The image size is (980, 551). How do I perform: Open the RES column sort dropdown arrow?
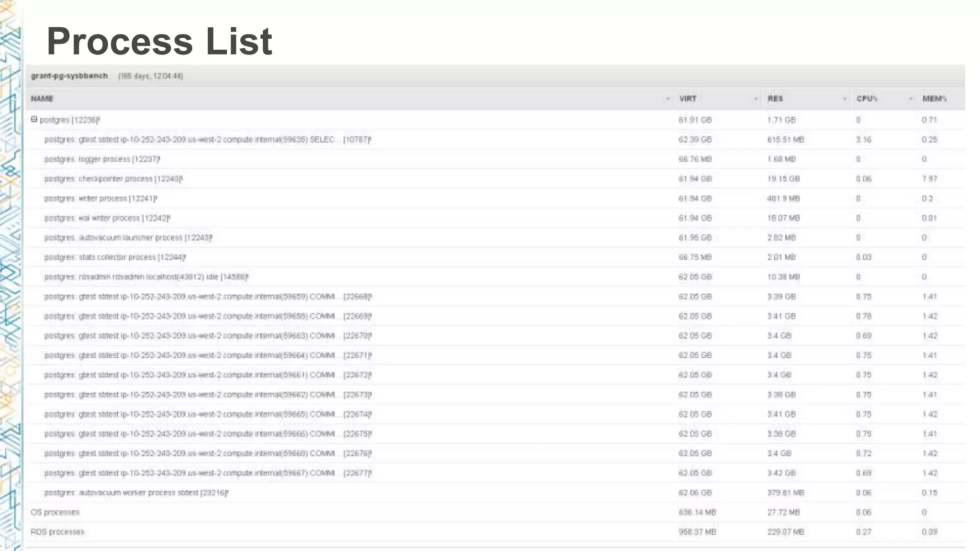[x=845, y=99]
